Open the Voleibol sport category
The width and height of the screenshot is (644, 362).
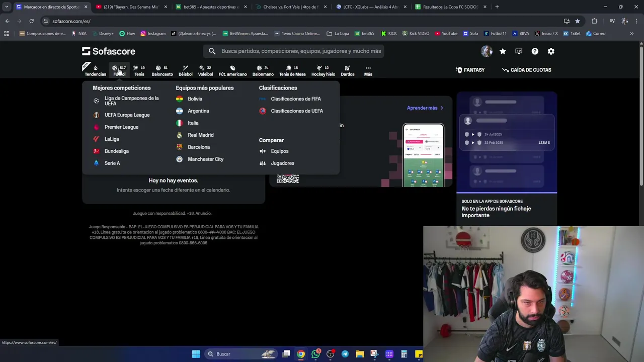(205, 70)
